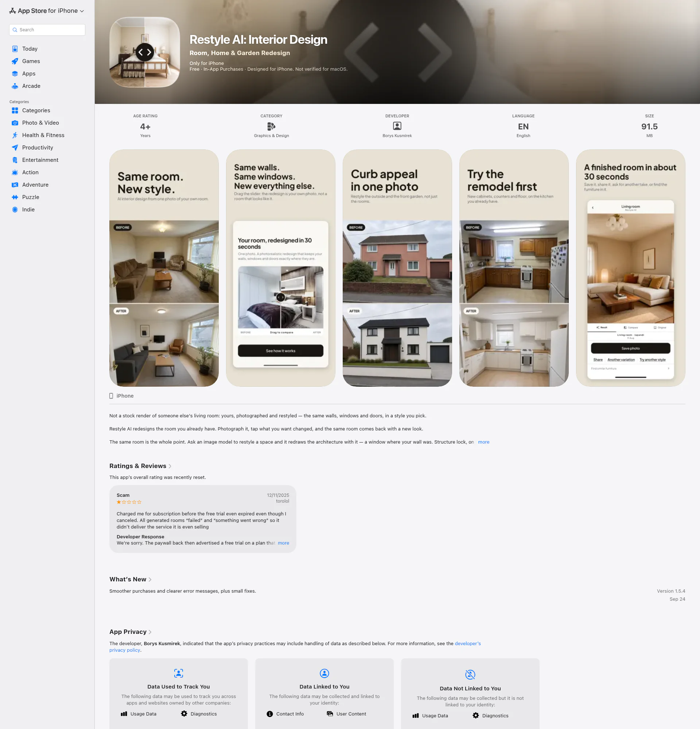This screenshot has height=729, width=700.
Task: Click Data Not Linked to You icon
Action: tap(470, 674)
